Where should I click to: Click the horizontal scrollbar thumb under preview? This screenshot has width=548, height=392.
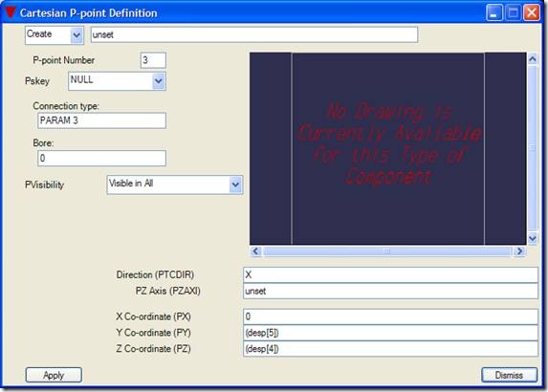pos(387,250)
